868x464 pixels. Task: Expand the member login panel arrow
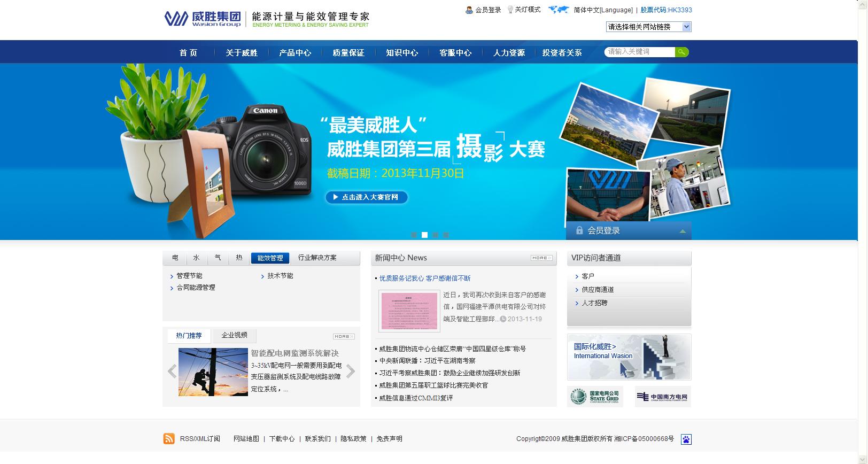point(683,231)
